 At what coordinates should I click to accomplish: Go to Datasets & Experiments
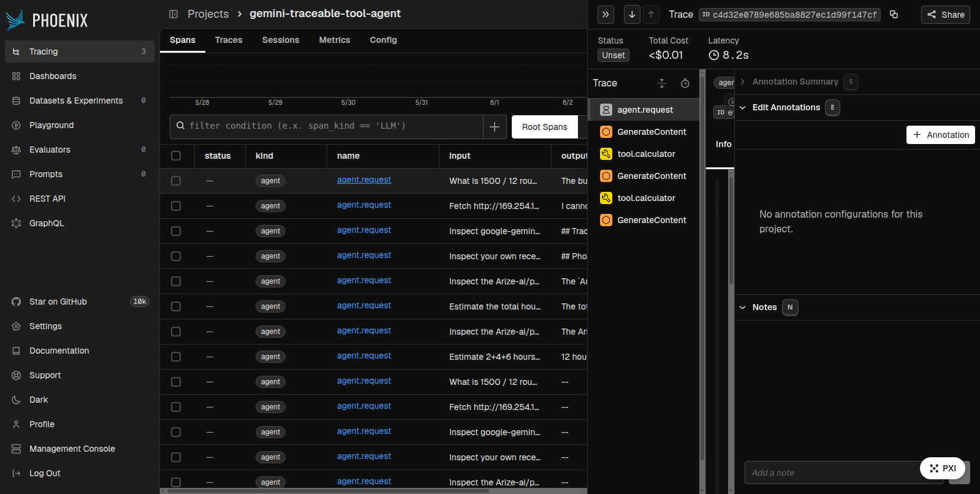pyautogui.click(x=80, y=101)
